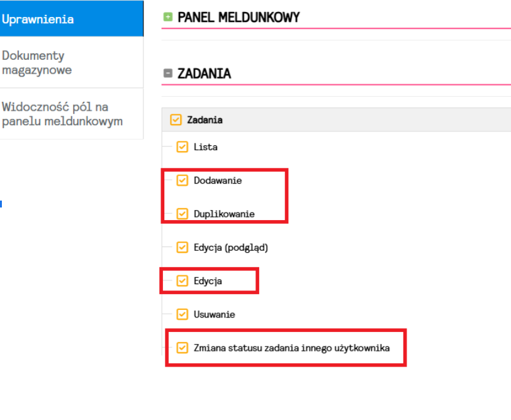Click the ZADANIA section header text
Image resolution: width=511 pixels, height=420 pixels.
tap(204, 74)
